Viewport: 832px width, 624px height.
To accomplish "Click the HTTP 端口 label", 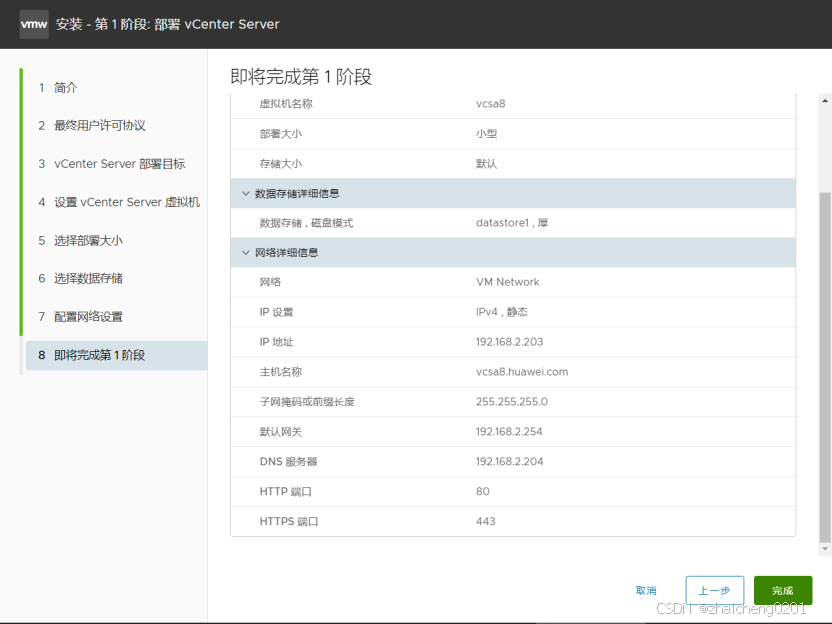I will pyautogui.click(x=285, y=491).
